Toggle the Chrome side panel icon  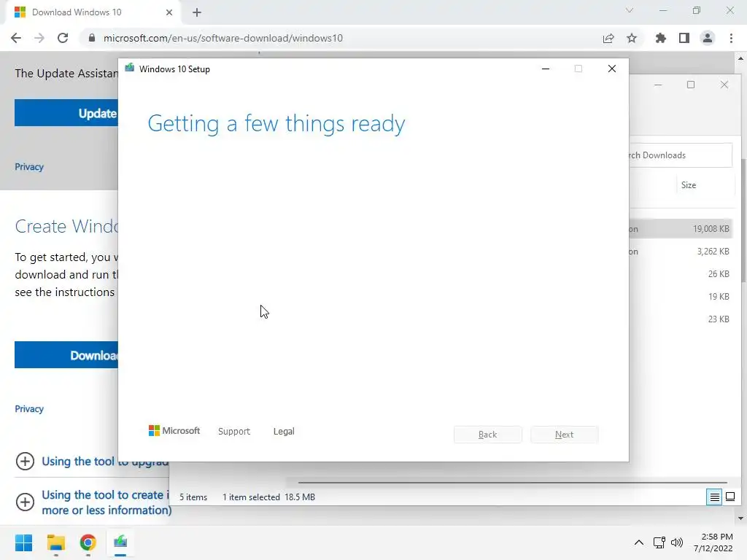tap(684, 38)
